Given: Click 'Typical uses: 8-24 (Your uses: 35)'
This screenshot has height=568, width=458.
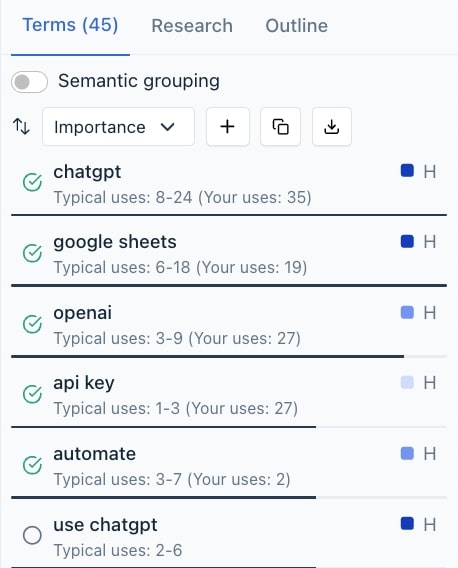Looking at the screenshot, I should point(183,198).
